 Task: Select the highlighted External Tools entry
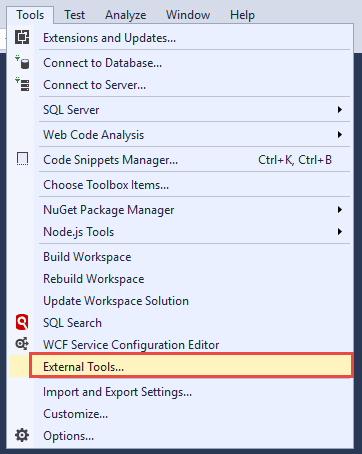[191, 366]
